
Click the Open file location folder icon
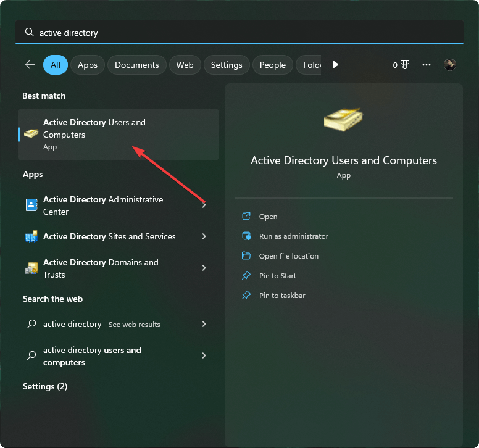click(246, 255)
